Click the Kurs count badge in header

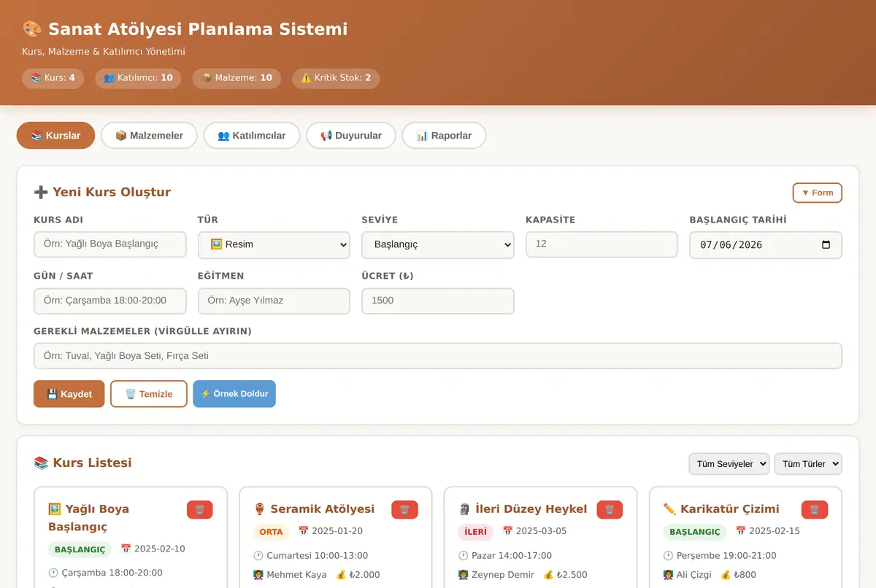coord(53,78)
